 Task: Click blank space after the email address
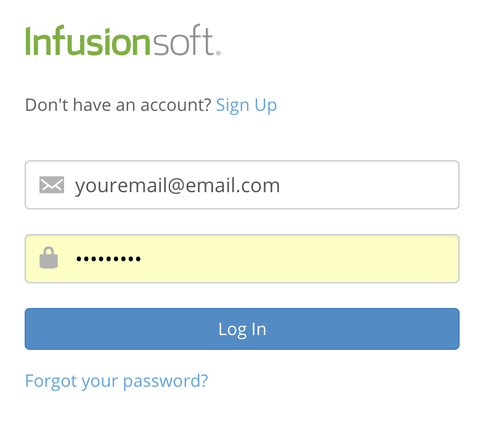[367, 185]
